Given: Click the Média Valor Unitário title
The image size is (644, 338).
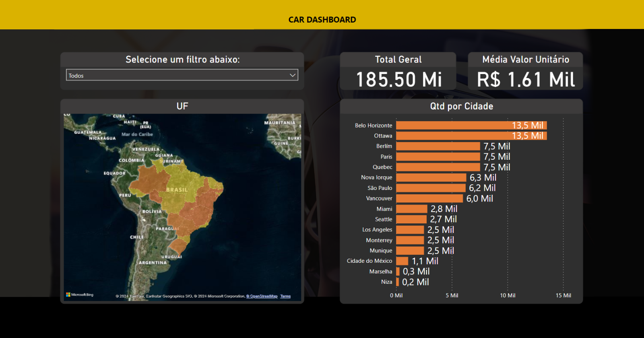Looking at the screenshot, I should 526,60.
